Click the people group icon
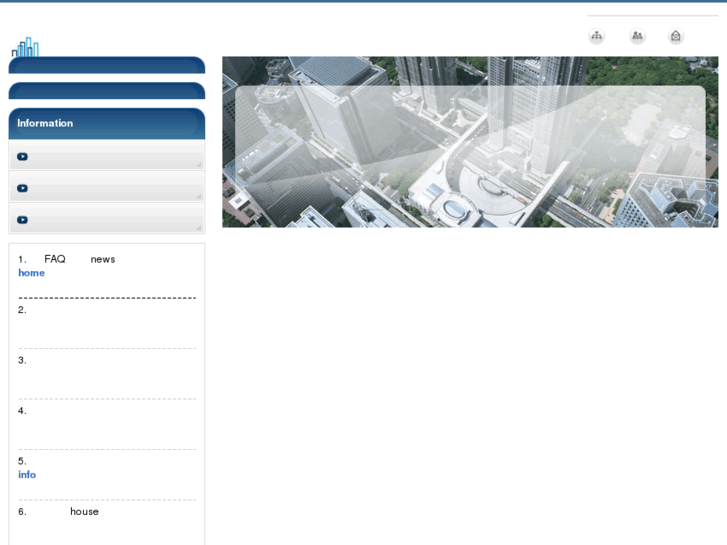Image resolution: width=727 pixels, height=545 pixels. coord(637,36)
